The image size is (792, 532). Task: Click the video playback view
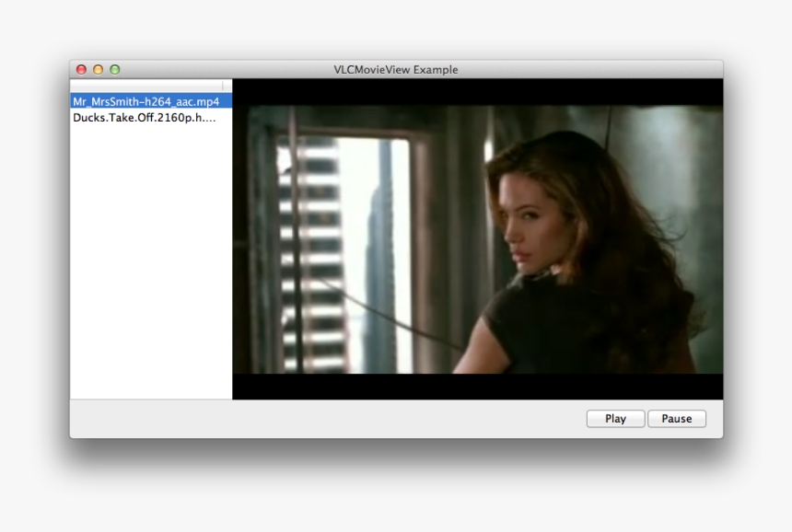(478, 238)
